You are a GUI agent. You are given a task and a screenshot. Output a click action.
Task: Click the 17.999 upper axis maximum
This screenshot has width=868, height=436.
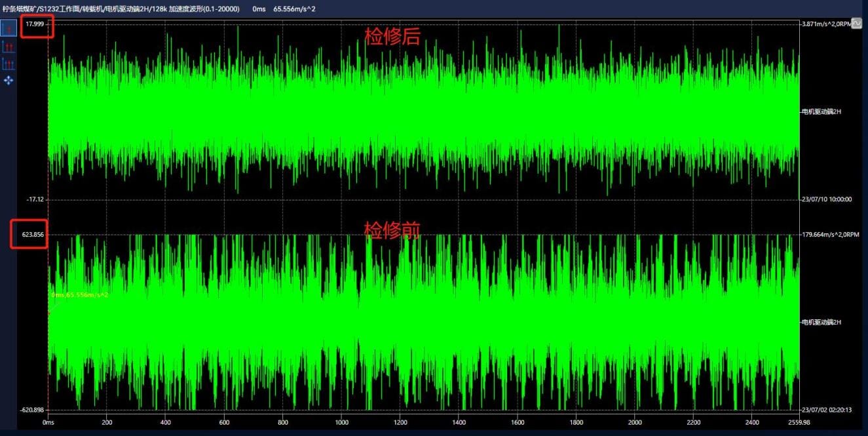pos(35,24)
